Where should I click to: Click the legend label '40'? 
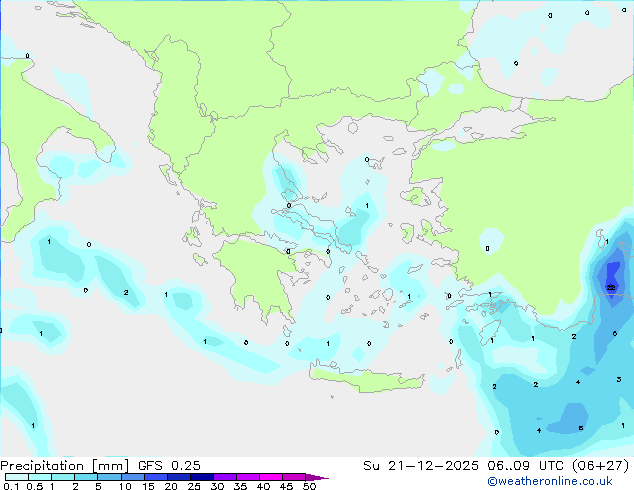(x=263, y=486)
